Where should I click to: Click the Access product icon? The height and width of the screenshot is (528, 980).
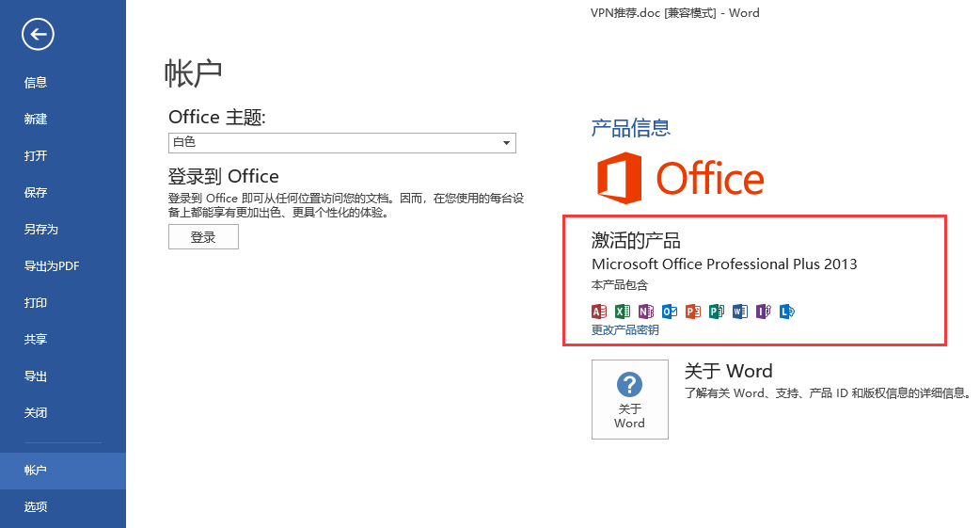point(599,311)
